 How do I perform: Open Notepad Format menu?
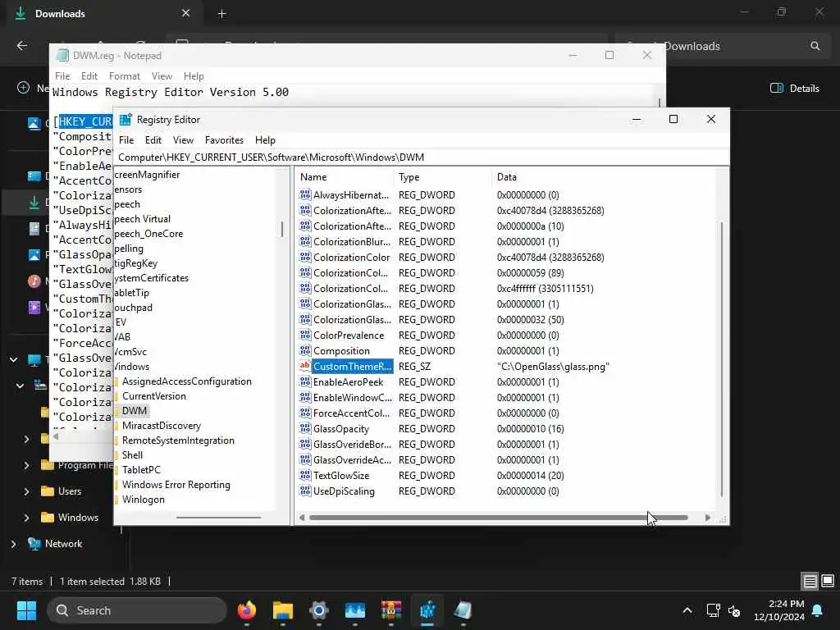tap(125, 76)
